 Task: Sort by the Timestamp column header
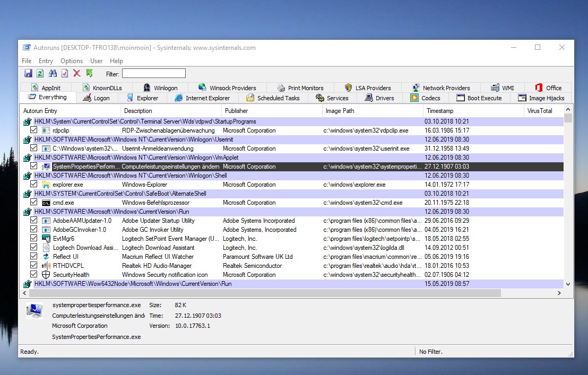pos(473,111)
